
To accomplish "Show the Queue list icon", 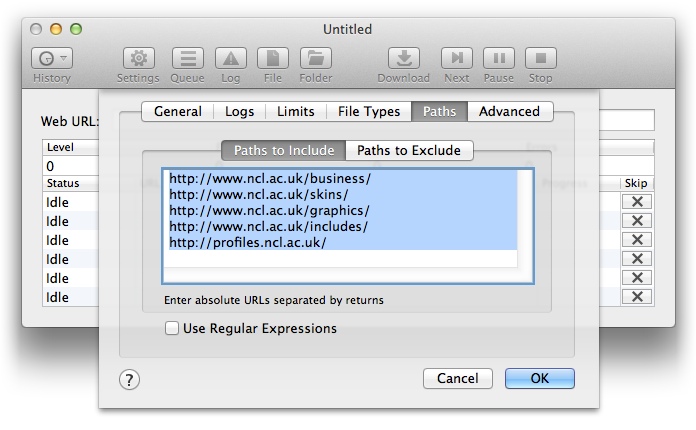I will point(187,59).
